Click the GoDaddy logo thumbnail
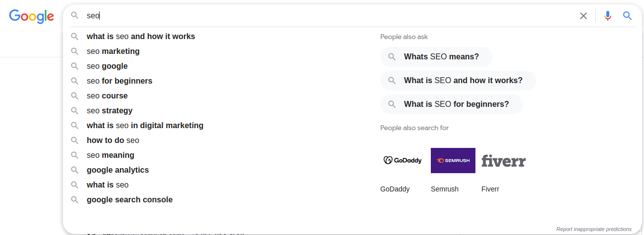Image resolution: width=644 pixels, height=235 pixels. point(403,160)
